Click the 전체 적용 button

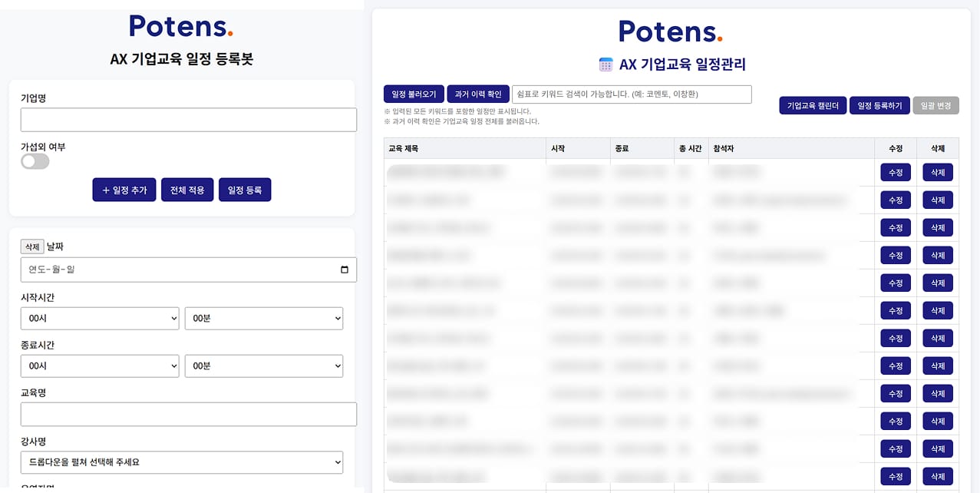pos(187,190)
